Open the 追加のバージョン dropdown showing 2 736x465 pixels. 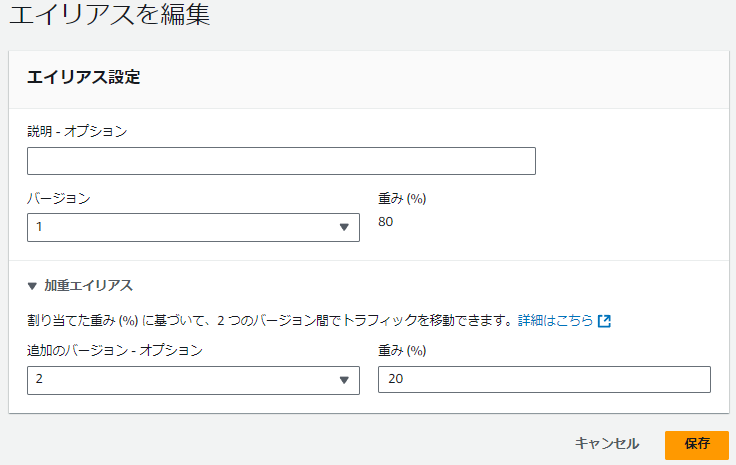pos(193,380)
